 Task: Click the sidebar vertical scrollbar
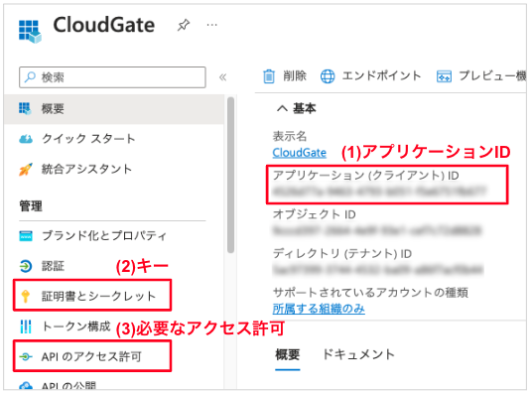[230, 175]
